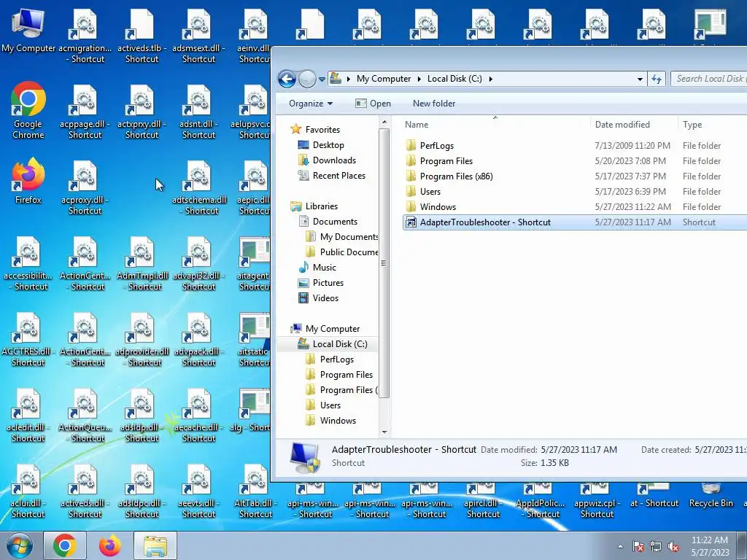Viewport: 747px width, 560px height.
Task: Open Videos library in navigation pane
Action: 325,298
